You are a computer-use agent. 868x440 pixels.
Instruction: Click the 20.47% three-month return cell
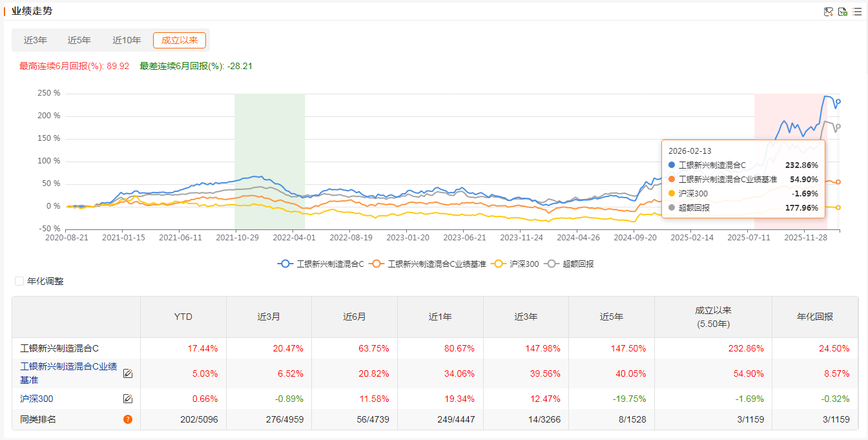tap(288, 348)
